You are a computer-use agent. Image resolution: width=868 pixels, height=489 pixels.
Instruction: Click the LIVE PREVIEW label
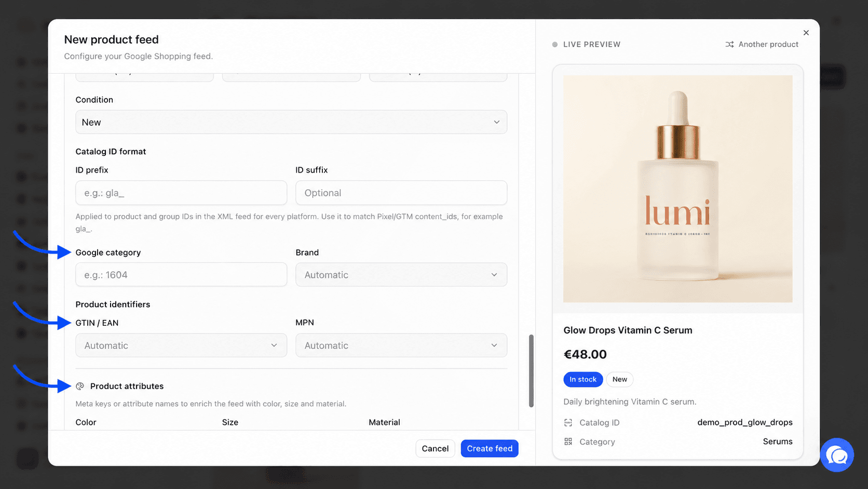[592, 45]
